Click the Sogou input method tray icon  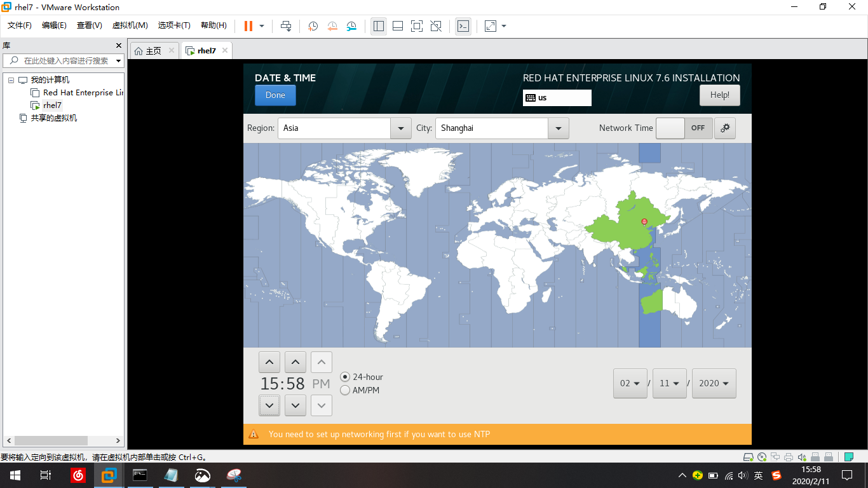click(776, 475)
